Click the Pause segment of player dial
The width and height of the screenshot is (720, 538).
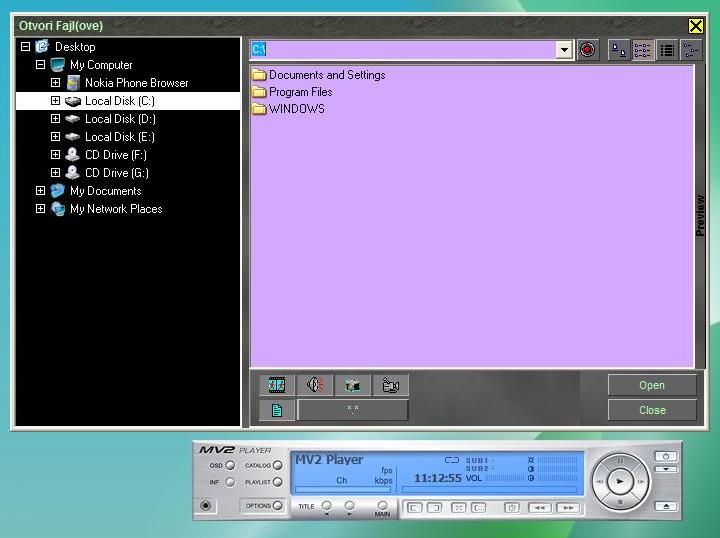pos(620,460)
